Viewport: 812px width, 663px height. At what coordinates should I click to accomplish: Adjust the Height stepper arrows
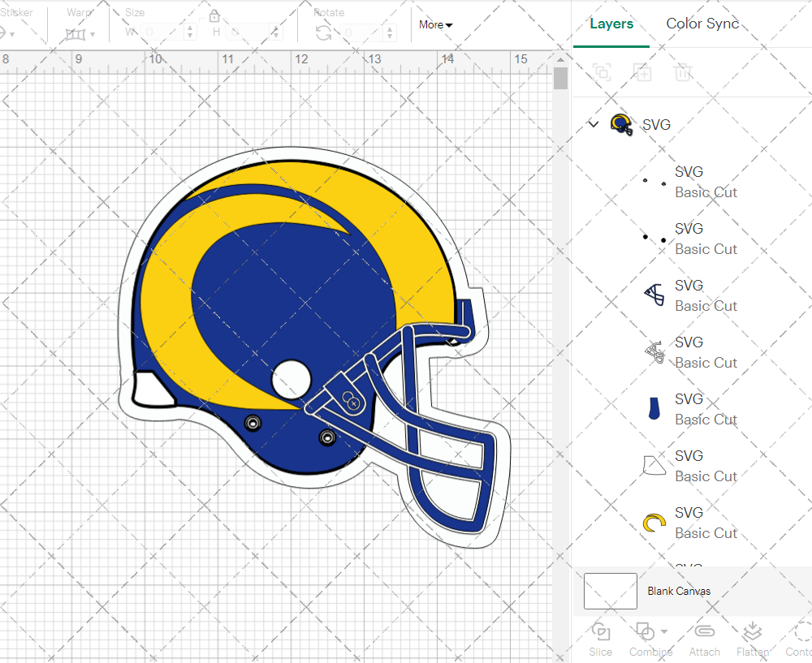(x=276, y=32)
